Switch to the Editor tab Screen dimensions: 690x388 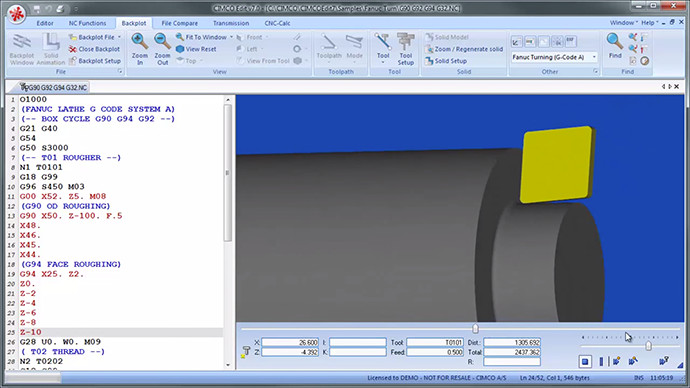tap(45, 23)
